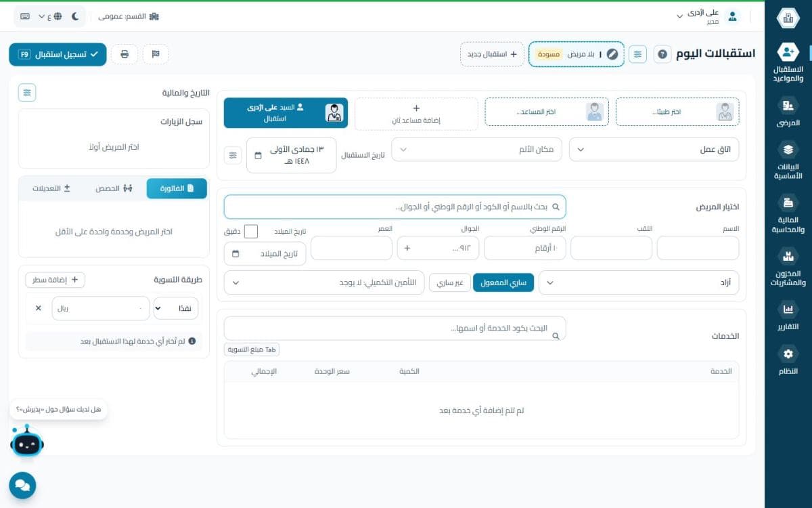Screen dimensions: 812x508
Task: Open المالية والمحاسبة in the sidebar
Action: point(788,213)
